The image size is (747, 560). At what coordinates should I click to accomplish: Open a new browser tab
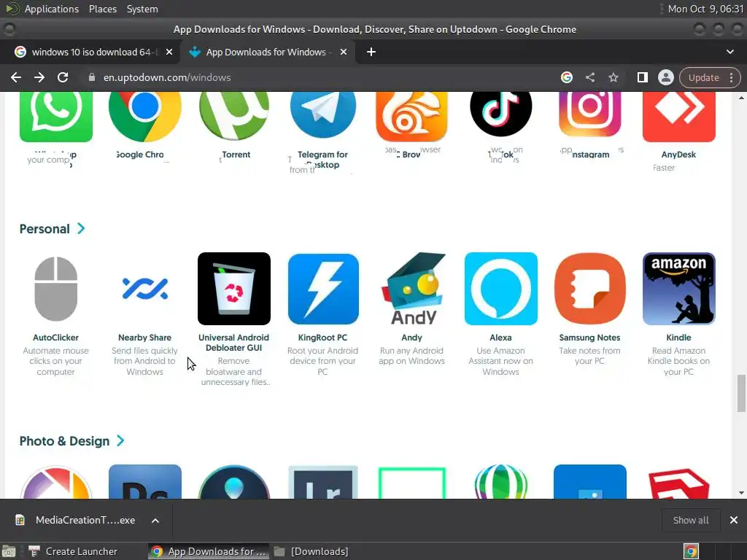click(371, 52)
